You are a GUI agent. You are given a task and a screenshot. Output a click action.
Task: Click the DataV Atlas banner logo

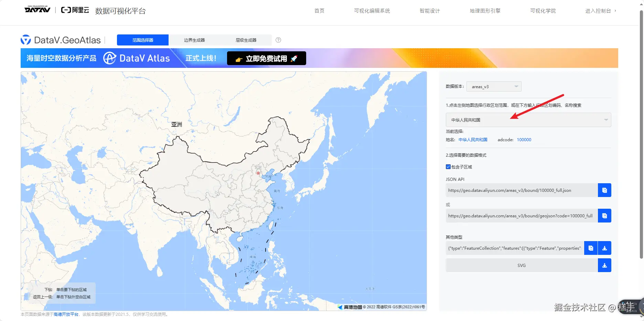(137, 58)
